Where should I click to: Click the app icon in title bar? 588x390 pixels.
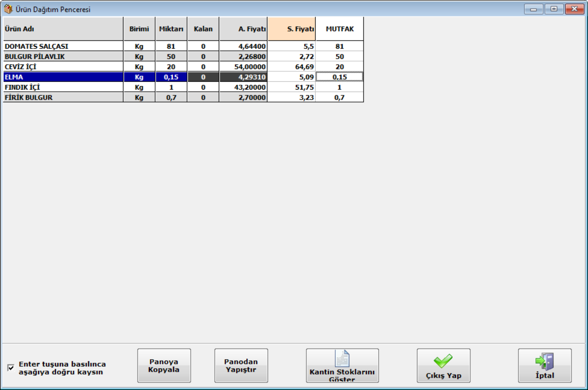click(x=8, y=9)
